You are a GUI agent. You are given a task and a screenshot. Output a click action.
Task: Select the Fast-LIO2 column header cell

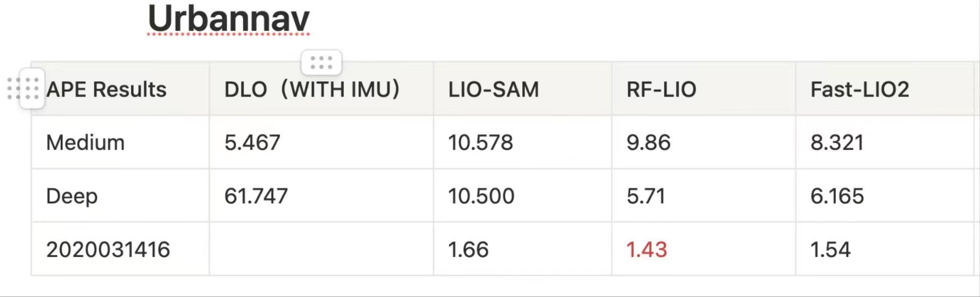tap(885, 89)
